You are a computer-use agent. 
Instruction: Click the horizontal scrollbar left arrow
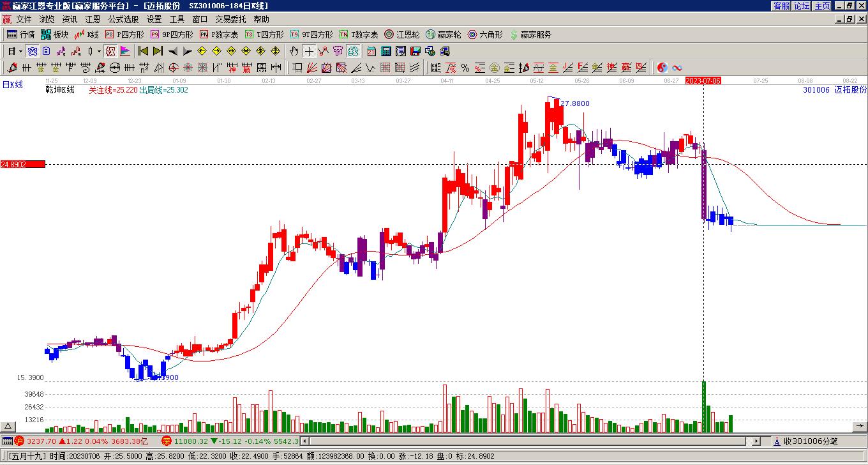click(304, 441)
